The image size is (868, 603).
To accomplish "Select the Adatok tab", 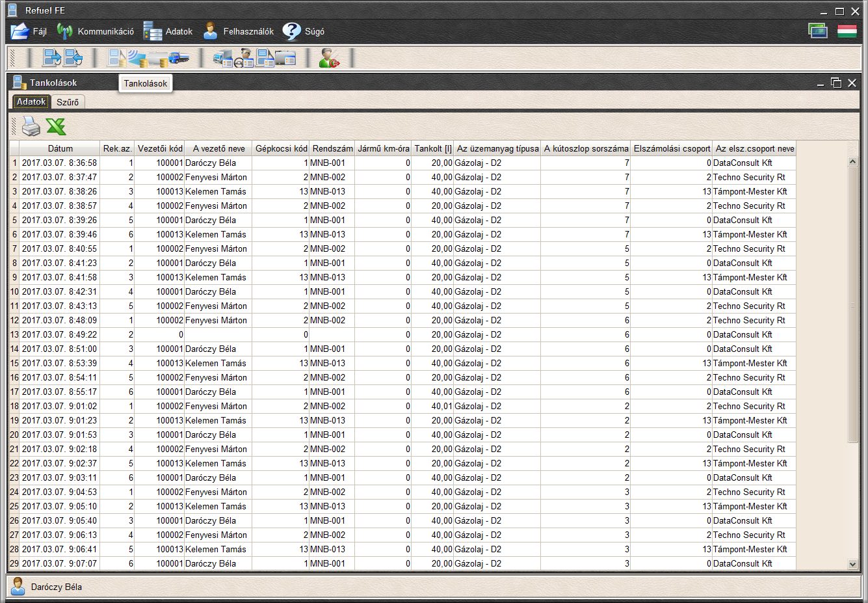I will click(x=31, y=102).
